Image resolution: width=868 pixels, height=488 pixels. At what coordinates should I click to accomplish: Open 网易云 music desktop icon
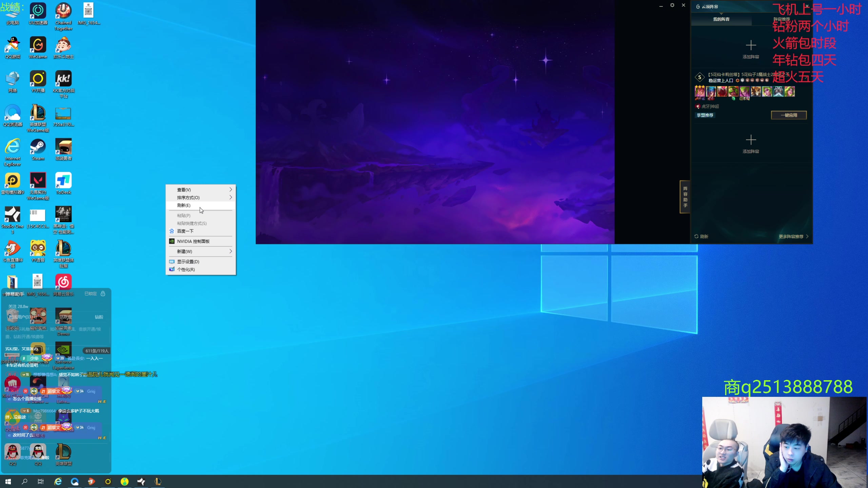pyautogui.click(x=63, y=281)
